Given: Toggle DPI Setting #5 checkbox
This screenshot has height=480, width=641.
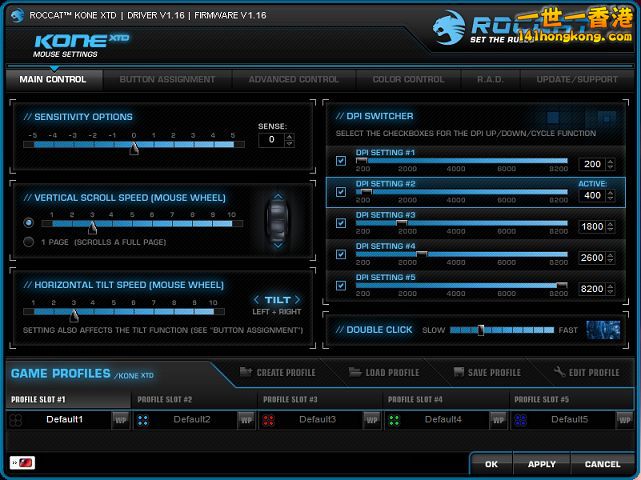Looking at the screenshot, I should coord(341,285).
